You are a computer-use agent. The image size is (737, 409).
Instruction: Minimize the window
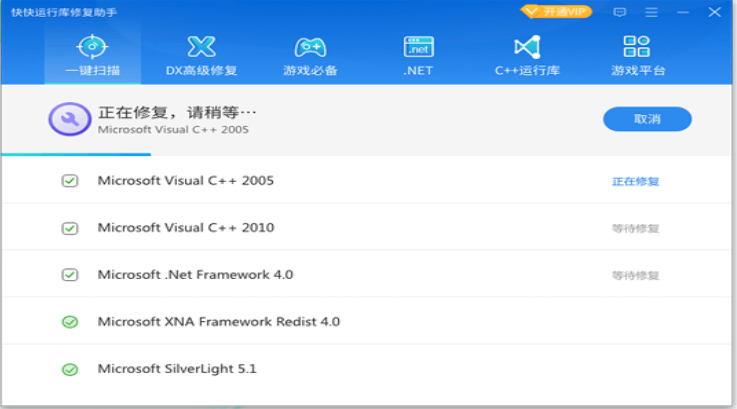pos(682,12)
